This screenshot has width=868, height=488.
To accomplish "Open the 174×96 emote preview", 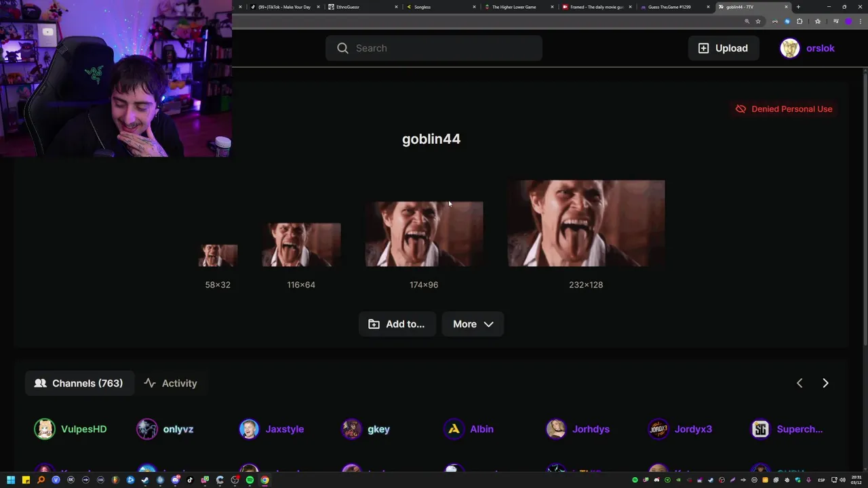I will 424,234.
